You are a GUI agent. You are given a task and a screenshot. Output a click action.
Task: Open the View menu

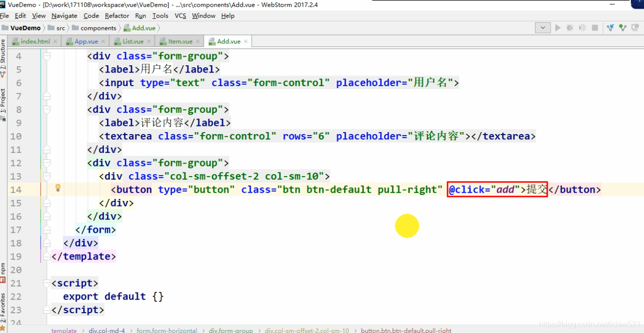39,16
